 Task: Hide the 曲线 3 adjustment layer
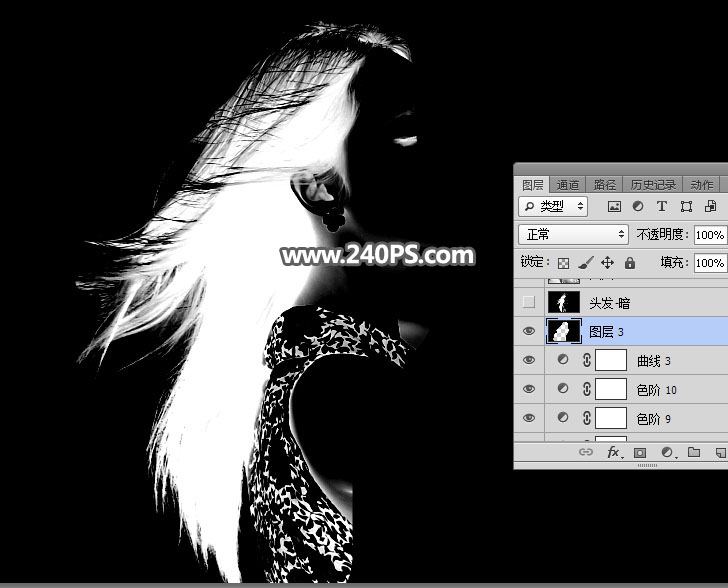(x=528, y=360)
